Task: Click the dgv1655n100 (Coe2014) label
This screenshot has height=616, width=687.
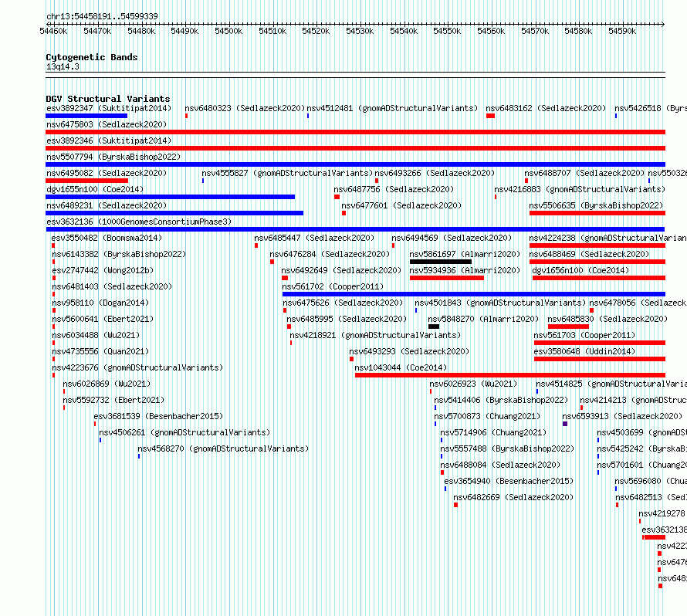Action: pyautogui.click(x=95, y=189)
